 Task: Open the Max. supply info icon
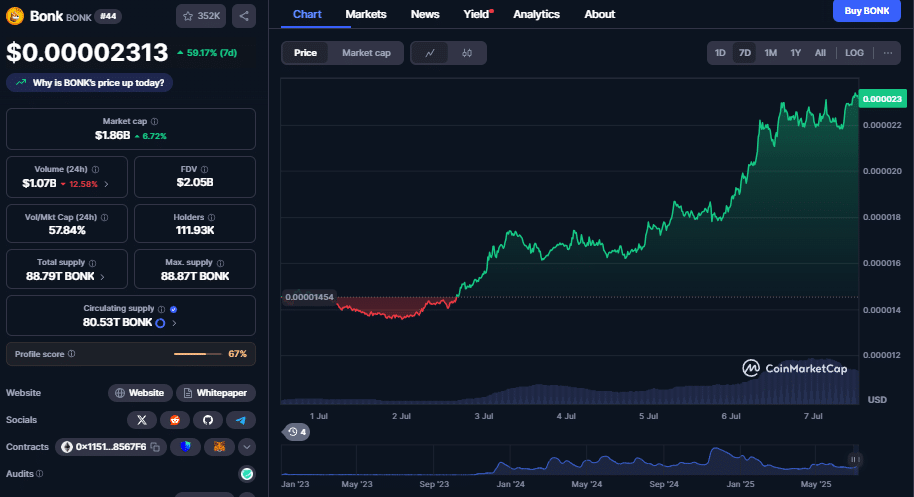tap(220, 263)
